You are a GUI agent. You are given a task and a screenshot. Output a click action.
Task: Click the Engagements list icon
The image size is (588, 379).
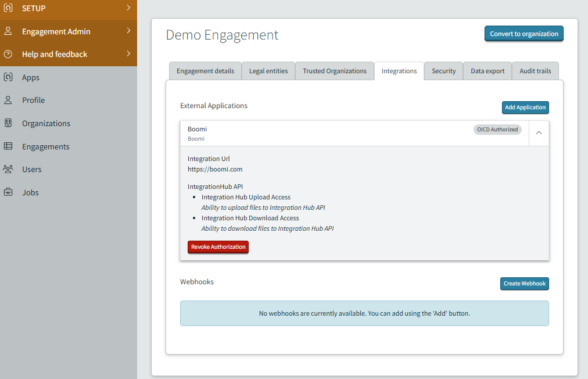click(8, 146)
